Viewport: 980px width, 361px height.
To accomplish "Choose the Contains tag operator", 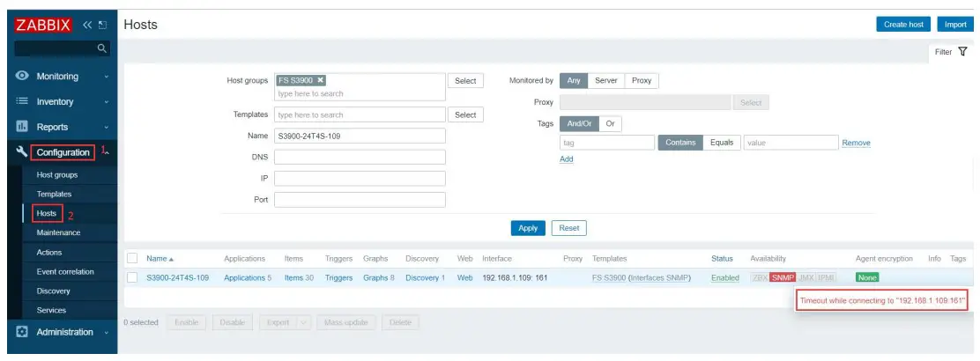I will [x=680, y=143].
